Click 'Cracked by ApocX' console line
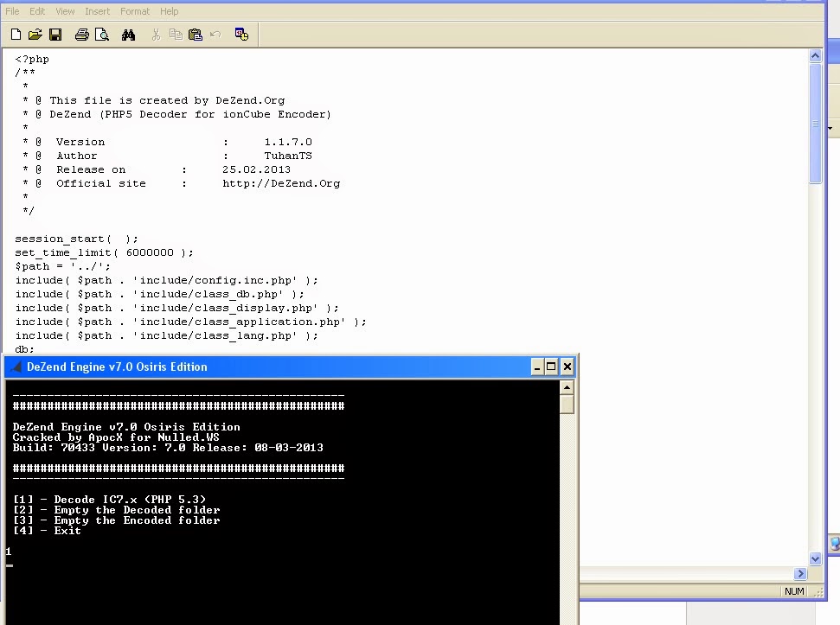The image size is (840, 625). click(x=116, y=437)
